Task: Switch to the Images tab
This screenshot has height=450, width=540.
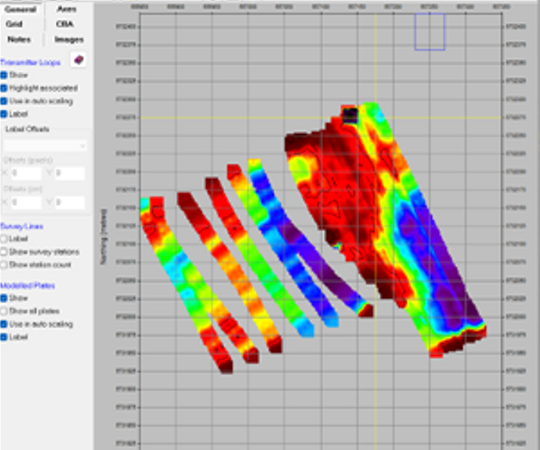Action: tap(69, 40)
